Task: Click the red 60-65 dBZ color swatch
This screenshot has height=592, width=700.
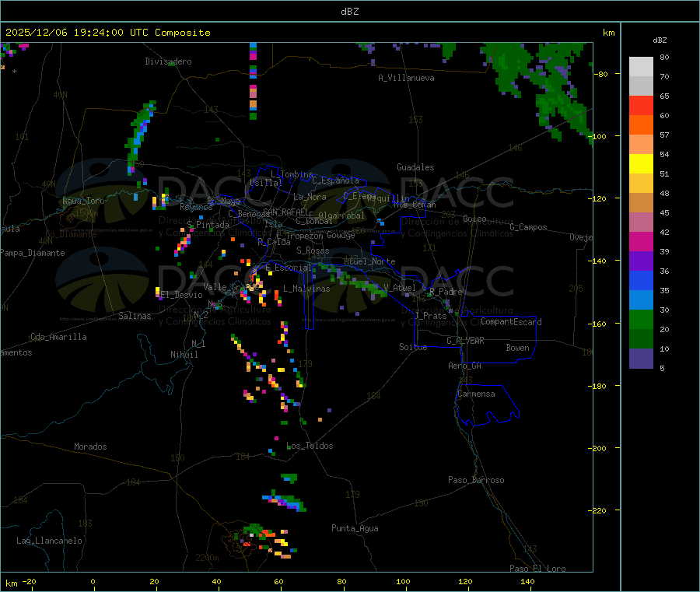Action: (641, 105)
